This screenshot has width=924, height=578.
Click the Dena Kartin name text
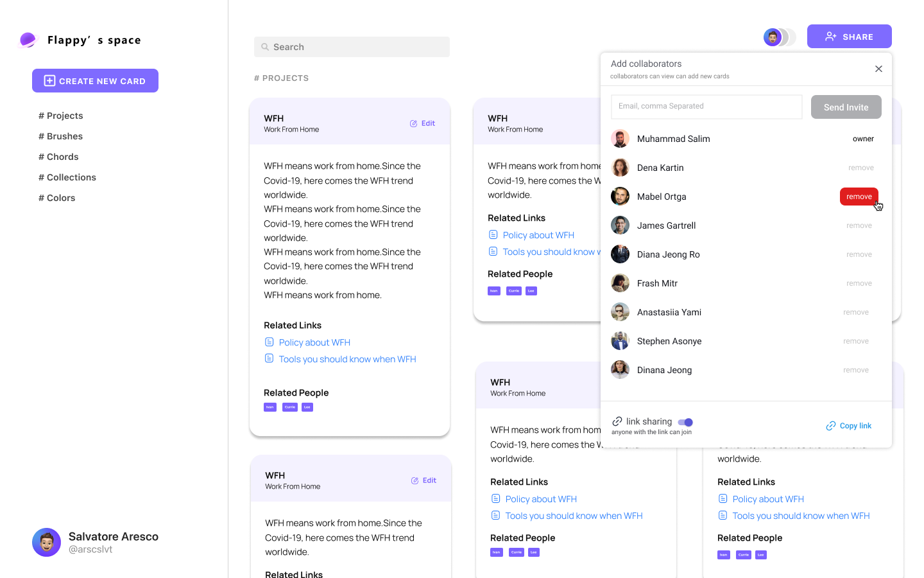(x=660, y=168)
